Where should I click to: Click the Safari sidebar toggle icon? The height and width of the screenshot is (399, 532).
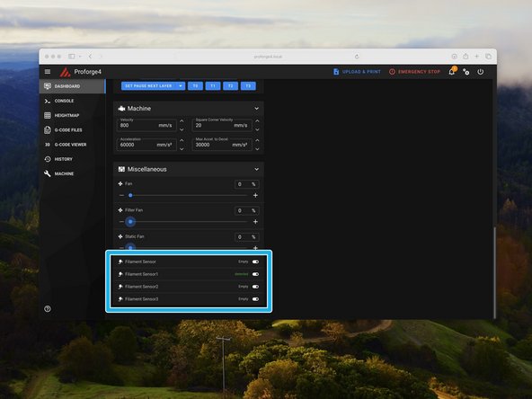(72, 57)
